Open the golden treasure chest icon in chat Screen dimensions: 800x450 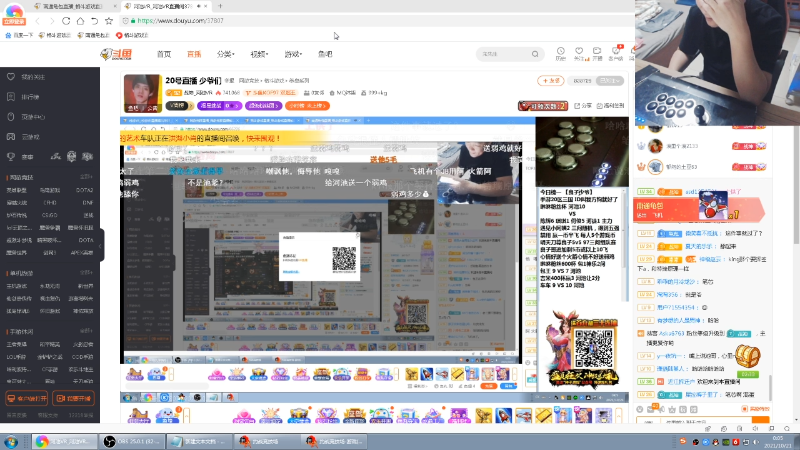pyautogui.click(x=747, y=356)
